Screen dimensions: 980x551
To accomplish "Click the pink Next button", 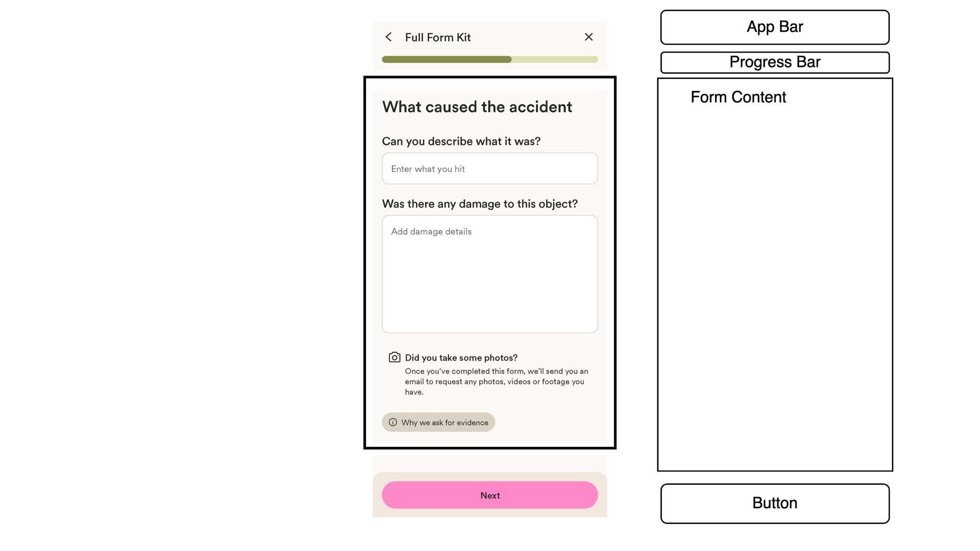I will (490, 495).
